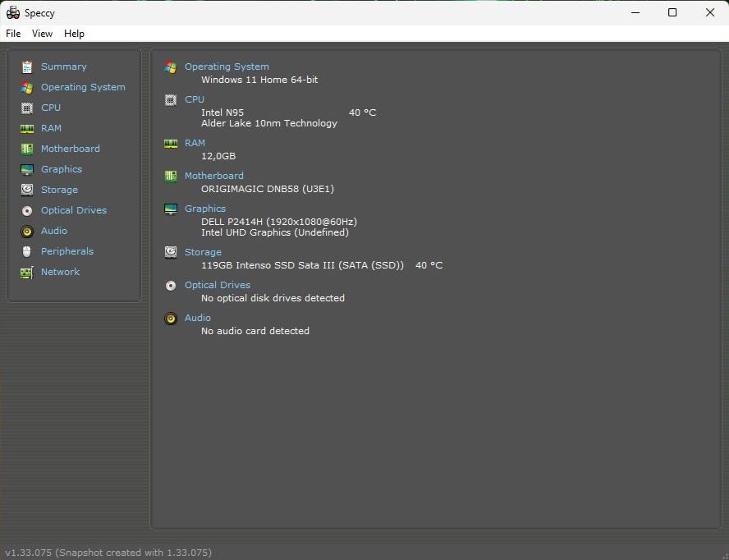Click the Optical Drives disc icon in summary panel
This screenshot has width=729, height=560.
click(x=171, y=286)
